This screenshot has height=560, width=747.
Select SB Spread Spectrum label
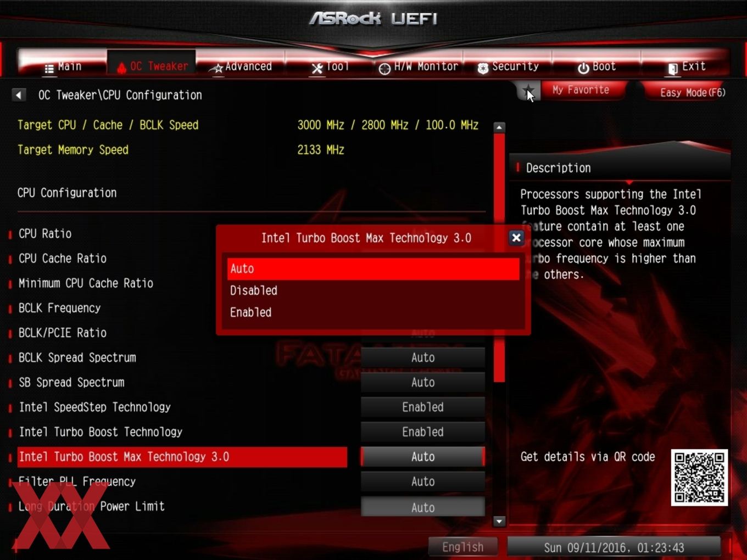(x=71, y=382)
